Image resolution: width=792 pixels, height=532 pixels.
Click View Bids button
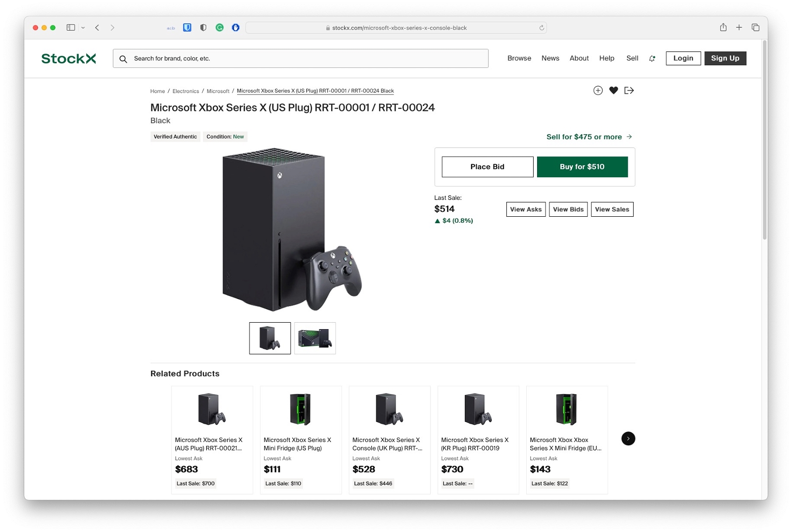[568, 209]
